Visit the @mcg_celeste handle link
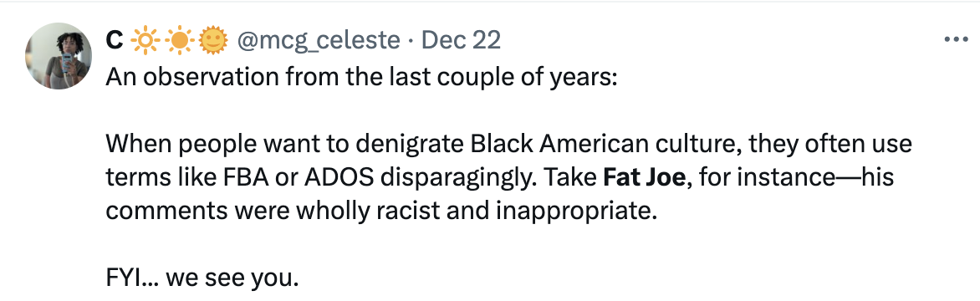This screenshot has width=980, height=301. 318,41
